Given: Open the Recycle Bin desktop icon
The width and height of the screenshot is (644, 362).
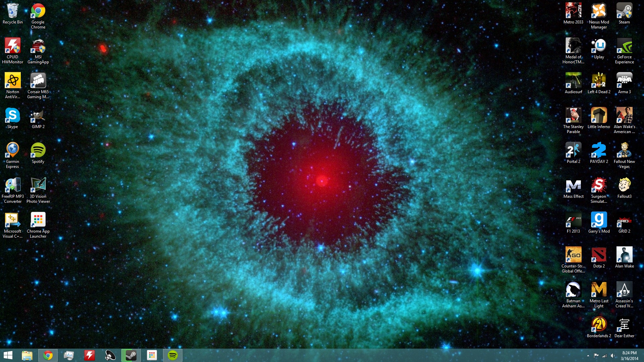Looking at the screenshot, I should [12, 12].
